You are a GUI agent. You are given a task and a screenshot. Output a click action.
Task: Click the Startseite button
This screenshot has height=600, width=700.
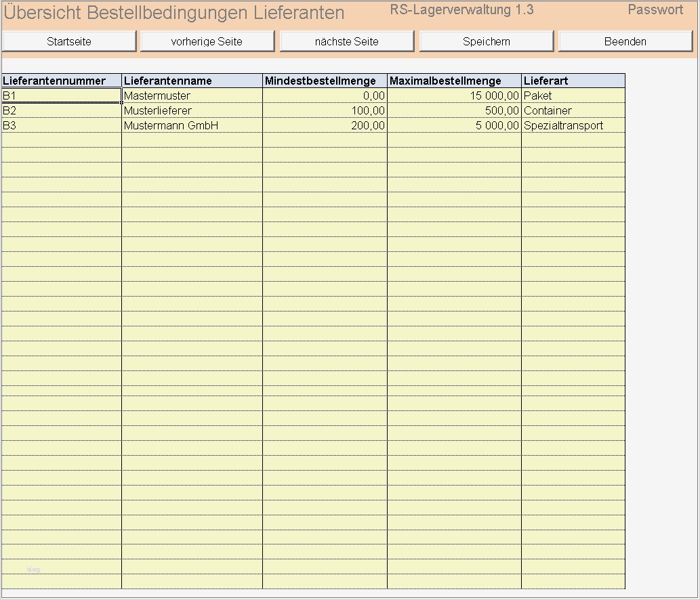[x=69, y=41]
